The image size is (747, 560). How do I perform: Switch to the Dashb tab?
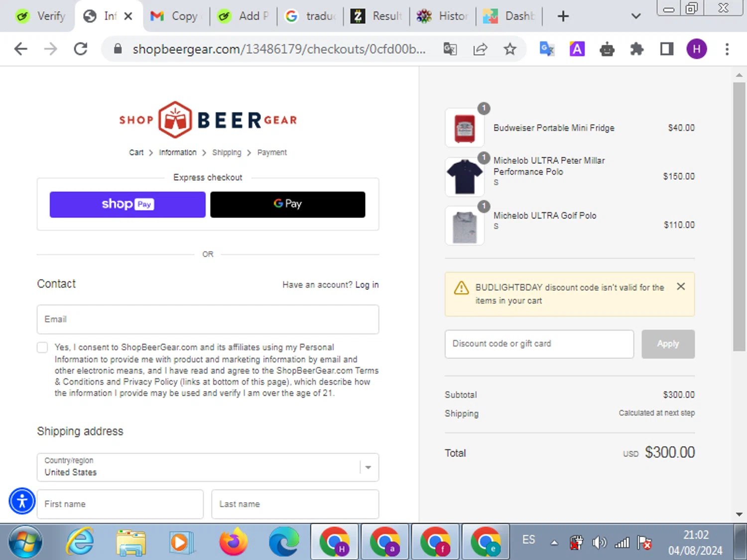point(509,16)
